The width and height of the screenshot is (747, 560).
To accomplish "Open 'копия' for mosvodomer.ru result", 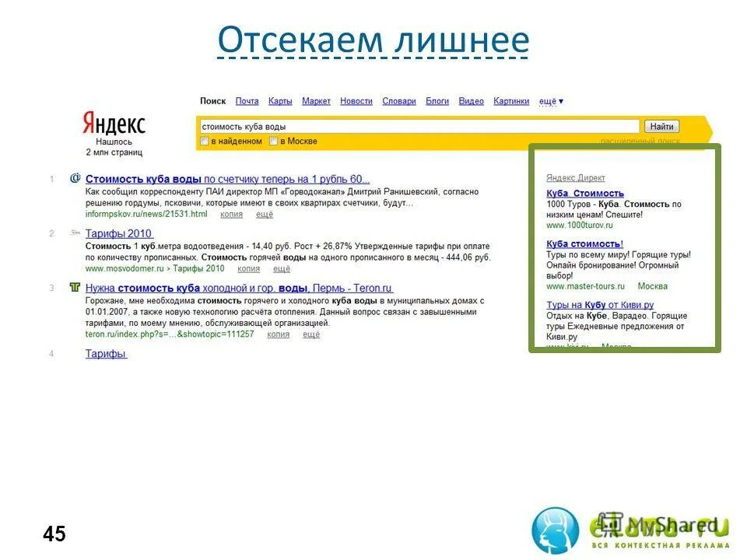I will tap(248, 268).
